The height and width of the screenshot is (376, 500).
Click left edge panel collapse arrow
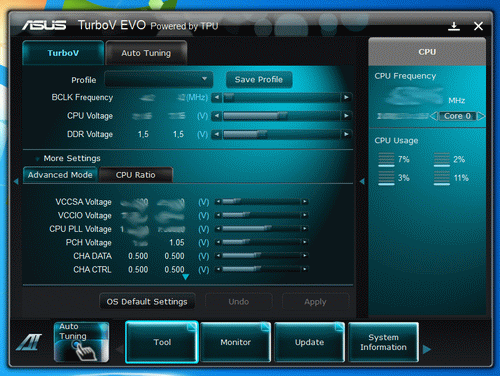click(16, 181)
